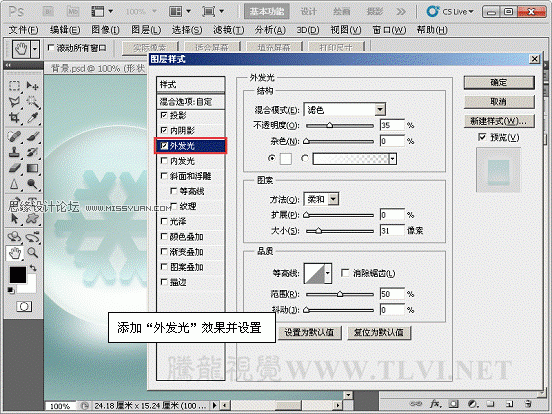
Task: Toggle Quick Mask mode
Action: [x=24, y=307]
